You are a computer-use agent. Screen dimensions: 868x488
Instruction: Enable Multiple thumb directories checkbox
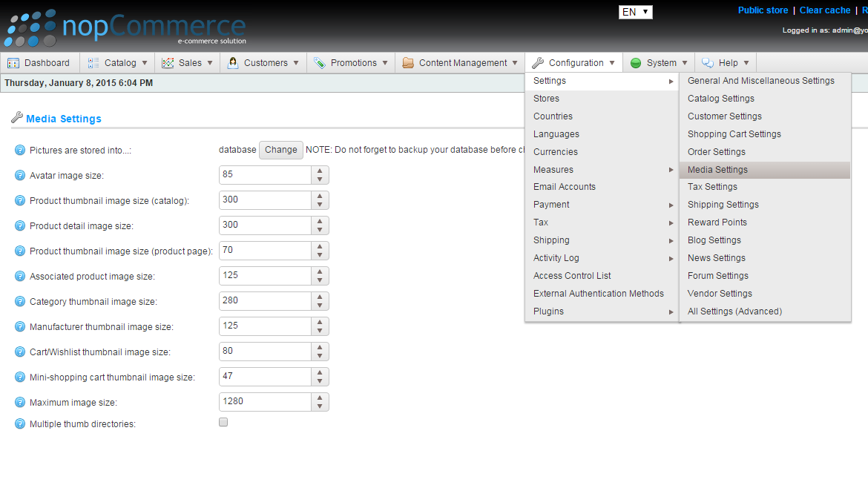pos(223,422)
